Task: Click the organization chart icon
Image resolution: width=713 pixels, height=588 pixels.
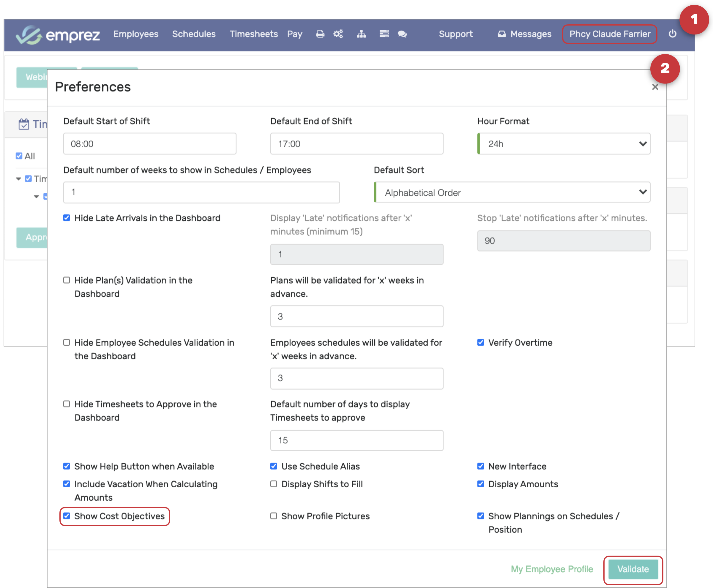Action: tap(361, 34)
